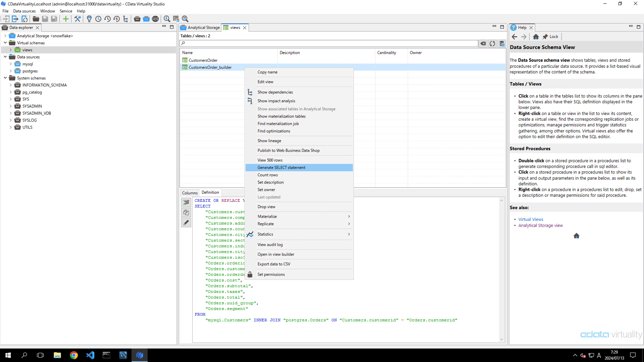Click the format SQL icon beside the definition

pos(186,202)
